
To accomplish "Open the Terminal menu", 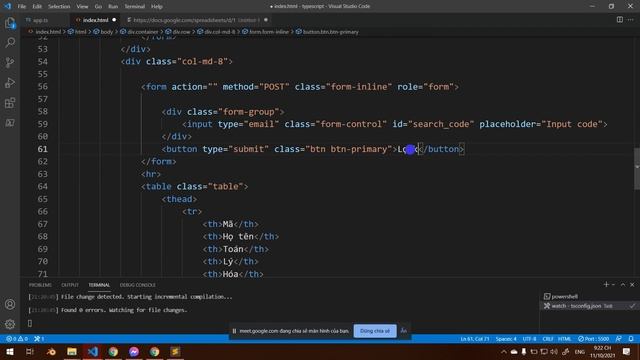I will pyautogui.click(x=135, y=7).
